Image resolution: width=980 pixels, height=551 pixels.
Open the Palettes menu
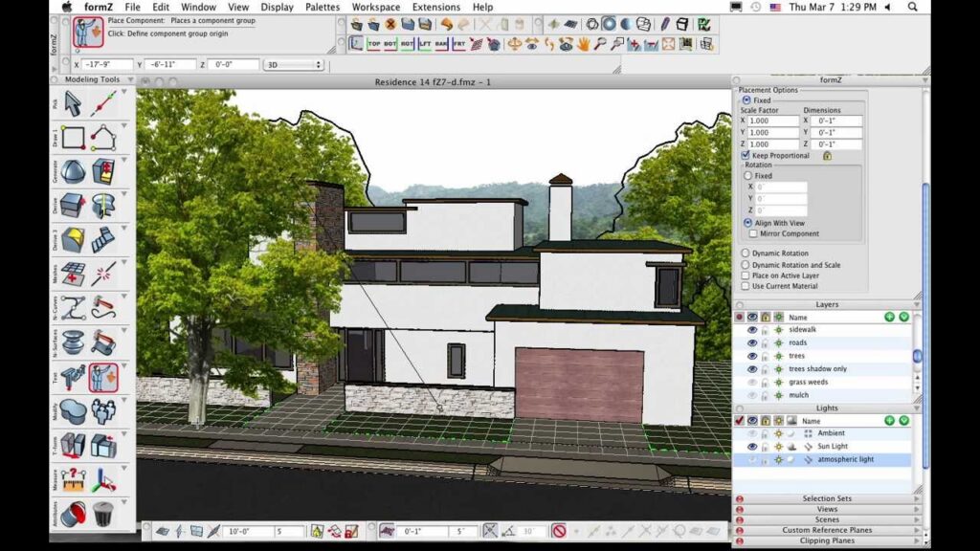pyautogui.click(x=323, y=7)
